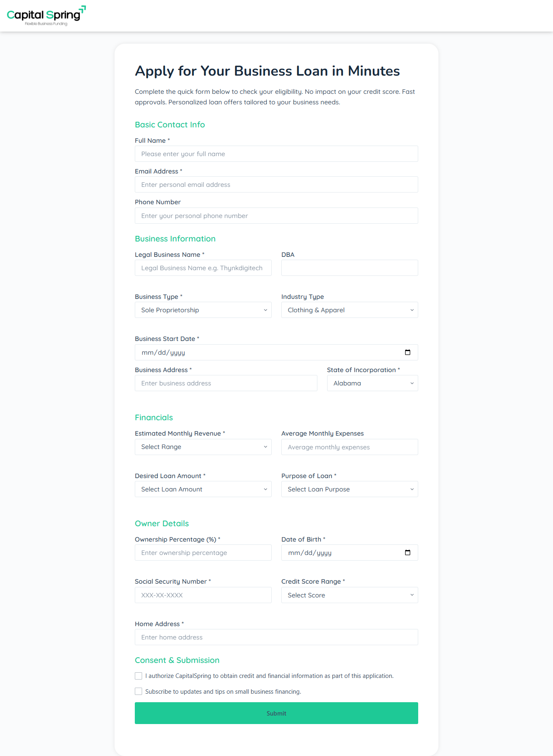Image resolution: width=553 pixels, height=756 pixels.
Task: Select the Home Address input
Action: pos(276,637)
